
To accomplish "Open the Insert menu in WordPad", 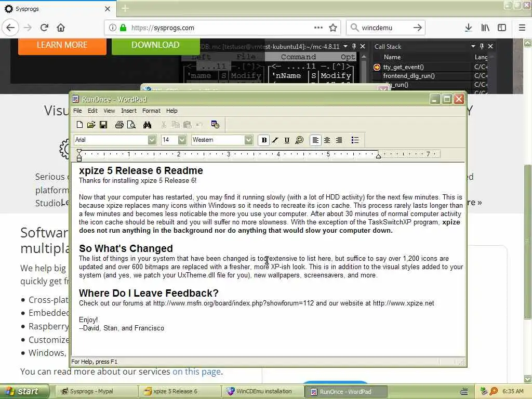I will tap(129, 111).
